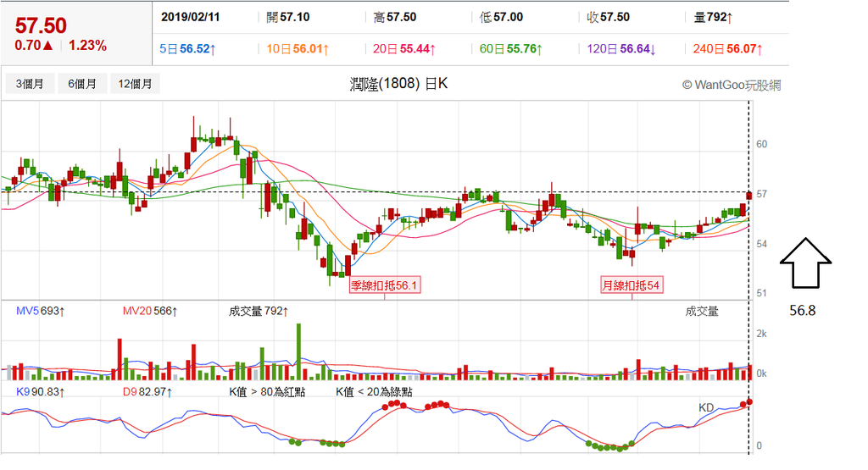
Task: Click the 240日 56.07 moving average
Action: [728, 49]
